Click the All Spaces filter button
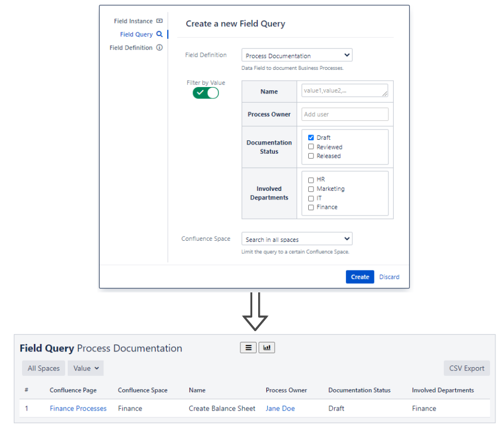Screen dimensions: 504x430 [x=44, y=368]
